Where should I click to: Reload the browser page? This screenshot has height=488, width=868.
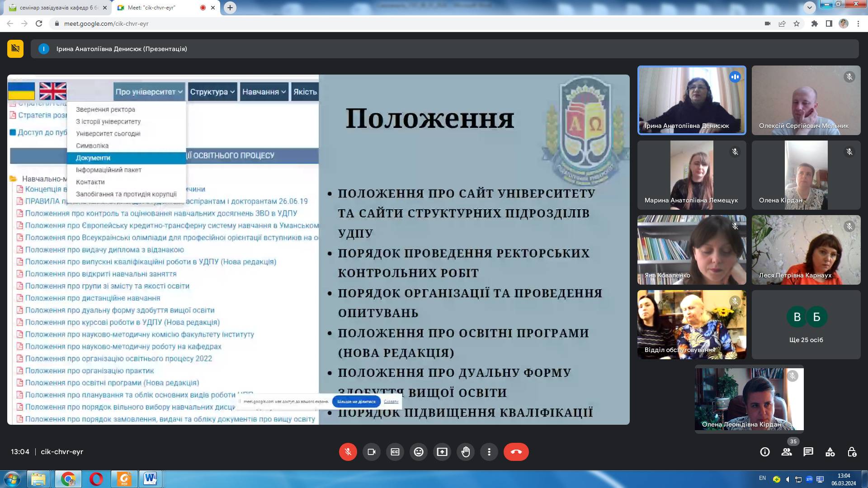tap(39, 23)
